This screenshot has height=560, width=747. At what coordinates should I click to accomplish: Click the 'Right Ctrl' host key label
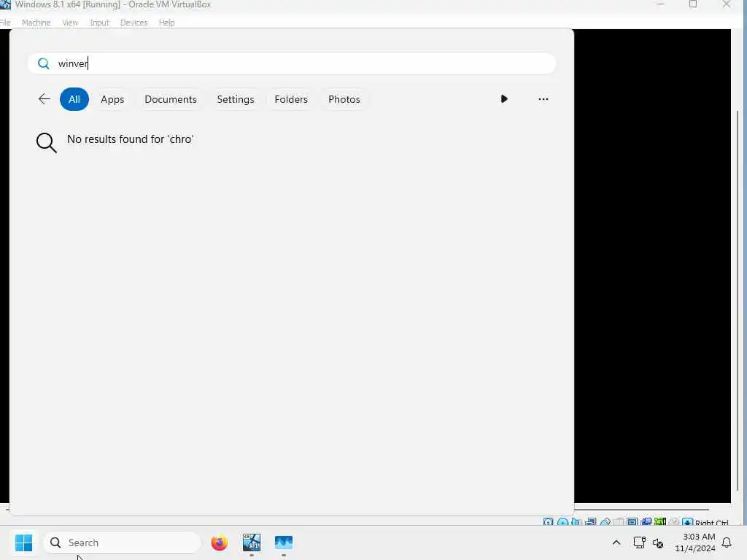tap(711, 522)
